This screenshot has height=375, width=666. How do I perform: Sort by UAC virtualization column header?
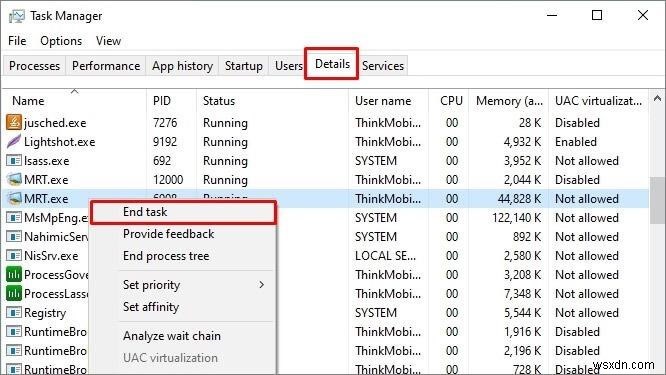point(598,101)
